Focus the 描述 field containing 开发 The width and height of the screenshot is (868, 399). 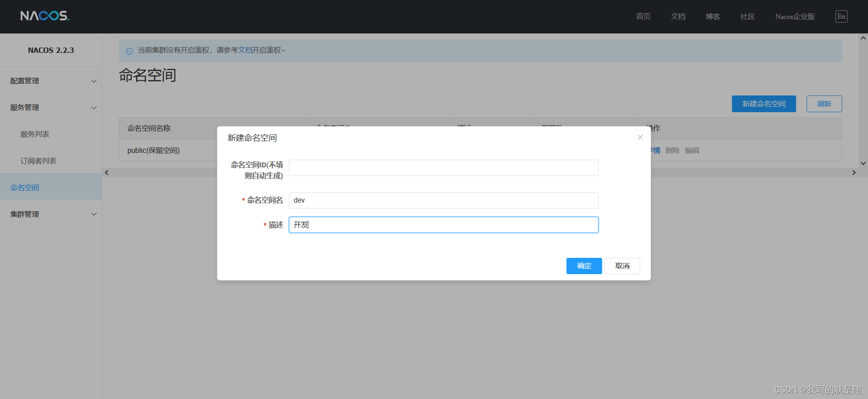pyautogui.click(x=443, y=225)
